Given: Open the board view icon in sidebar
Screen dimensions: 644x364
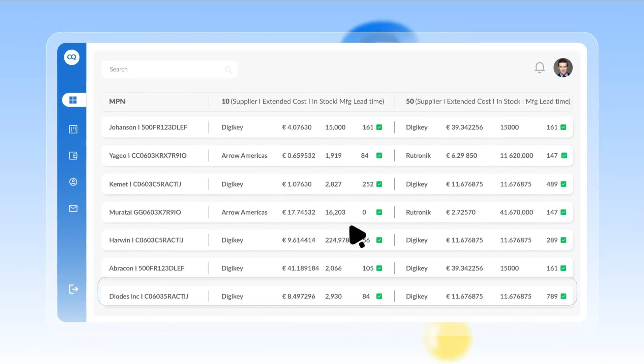Looking at the screenshot, I should (x=73, y=129).
